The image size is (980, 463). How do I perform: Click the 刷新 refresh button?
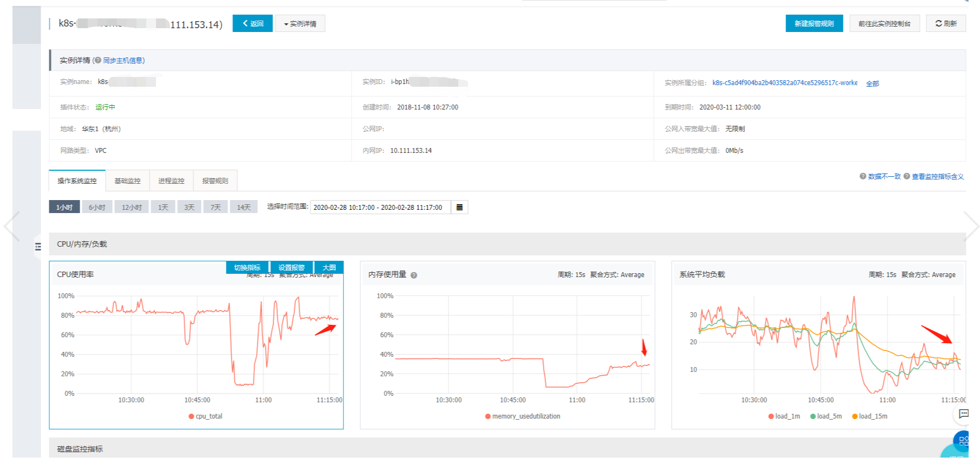(x=946, y=23)
